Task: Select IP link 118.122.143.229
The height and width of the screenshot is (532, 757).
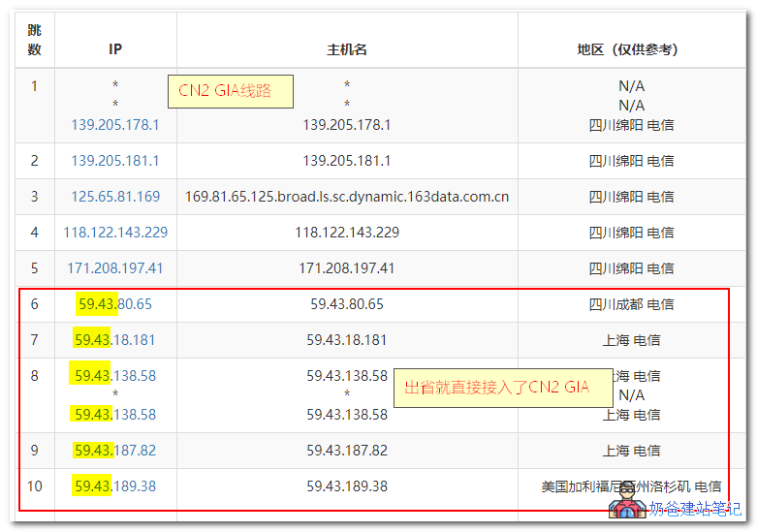Action: point(115,233)
